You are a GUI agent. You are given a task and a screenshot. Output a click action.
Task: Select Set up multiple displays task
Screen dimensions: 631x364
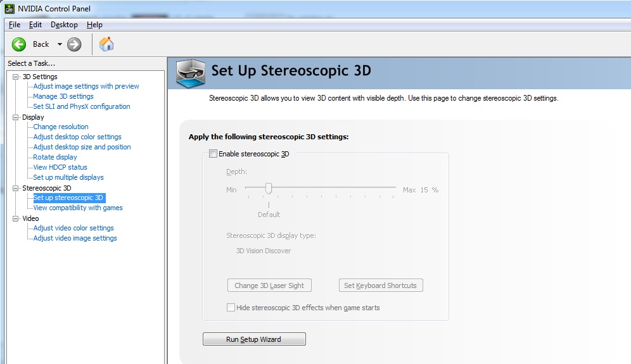pos(68,177)
